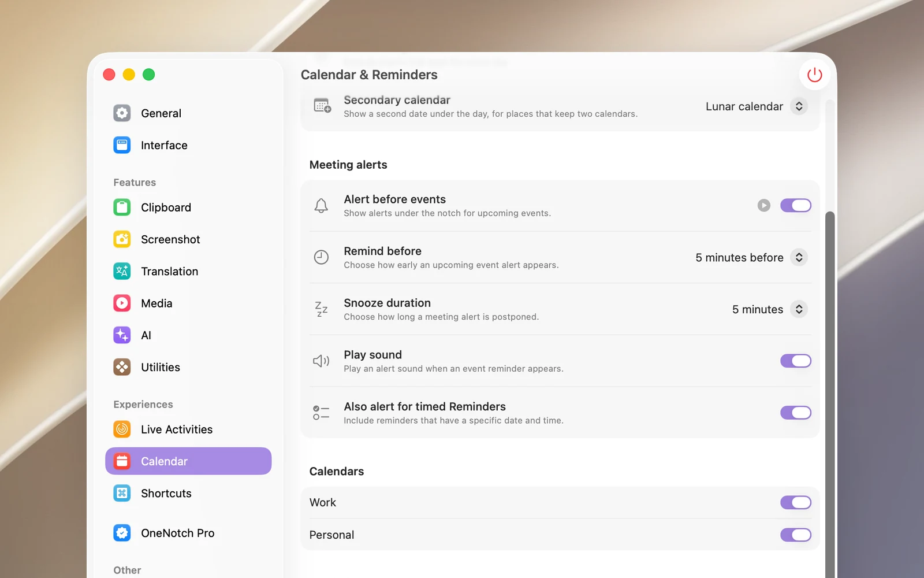Click the Features sidebar section label
Screen dimensions: 924x578
(135, 182)
